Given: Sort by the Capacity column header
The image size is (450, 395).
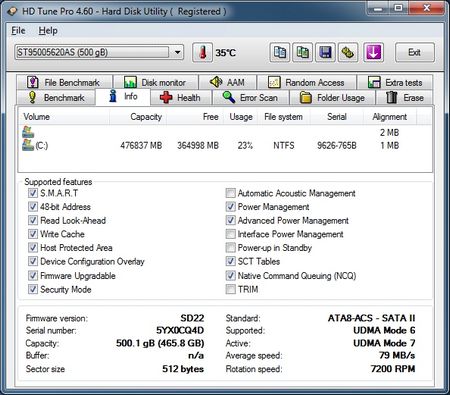Looking at the screenshot, I should click(138, 117).
